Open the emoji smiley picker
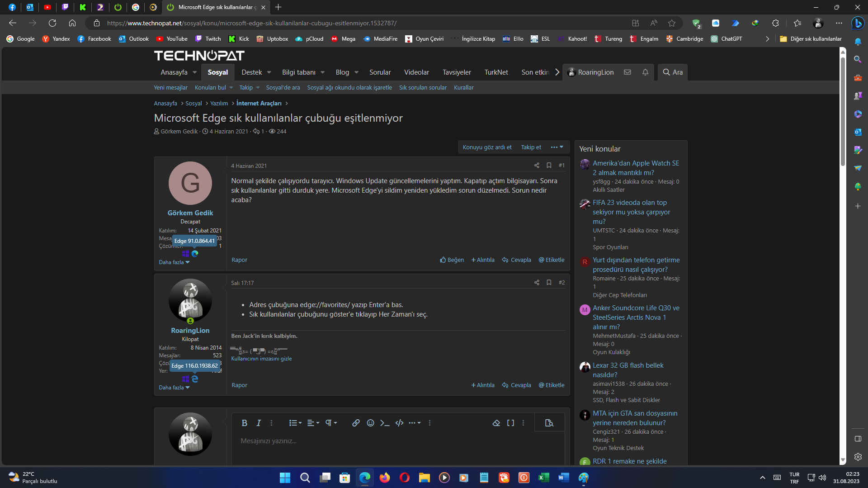The width and height of the screenshot is (868, 488). coord(370,423)
